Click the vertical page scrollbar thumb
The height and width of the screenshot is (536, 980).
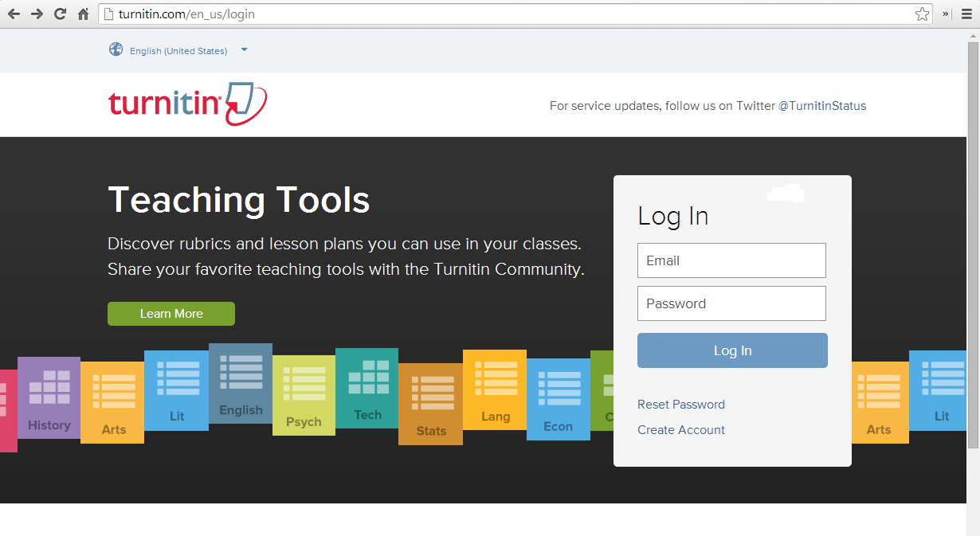[x=973, y=245]
